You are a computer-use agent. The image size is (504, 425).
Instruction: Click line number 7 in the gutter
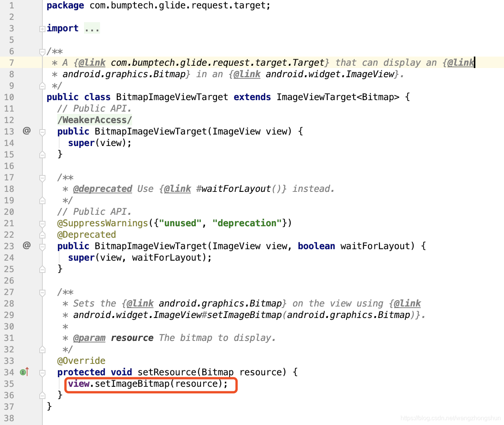[11, 63]
